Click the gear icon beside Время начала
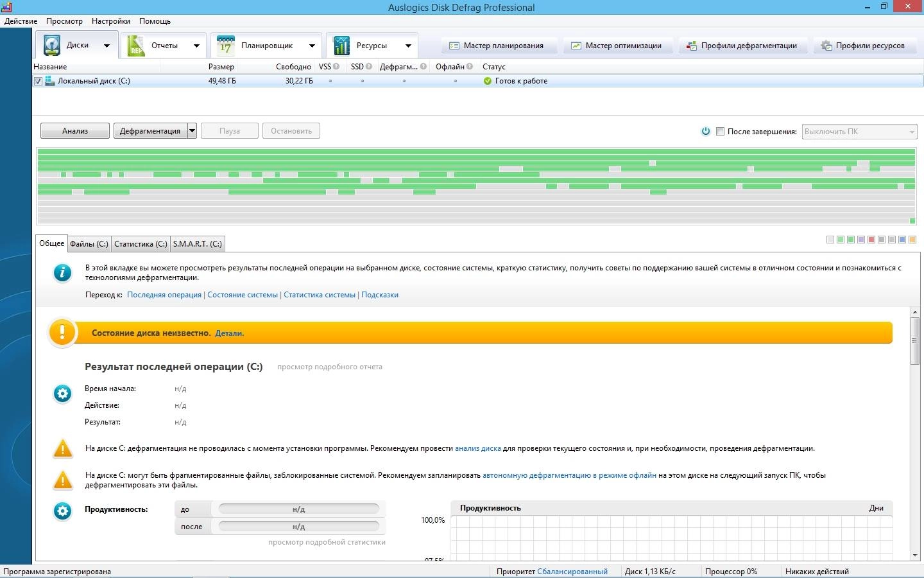Image resolution: width=924 pixels, height=578 pixels. (62, 393)
